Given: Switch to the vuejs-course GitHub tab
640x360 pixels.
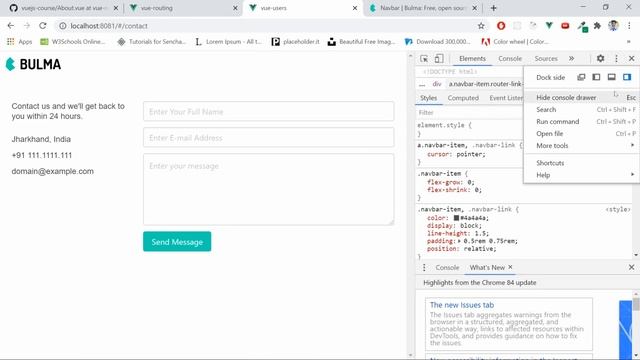Looking at the screenshot, I should click(63, 8).
